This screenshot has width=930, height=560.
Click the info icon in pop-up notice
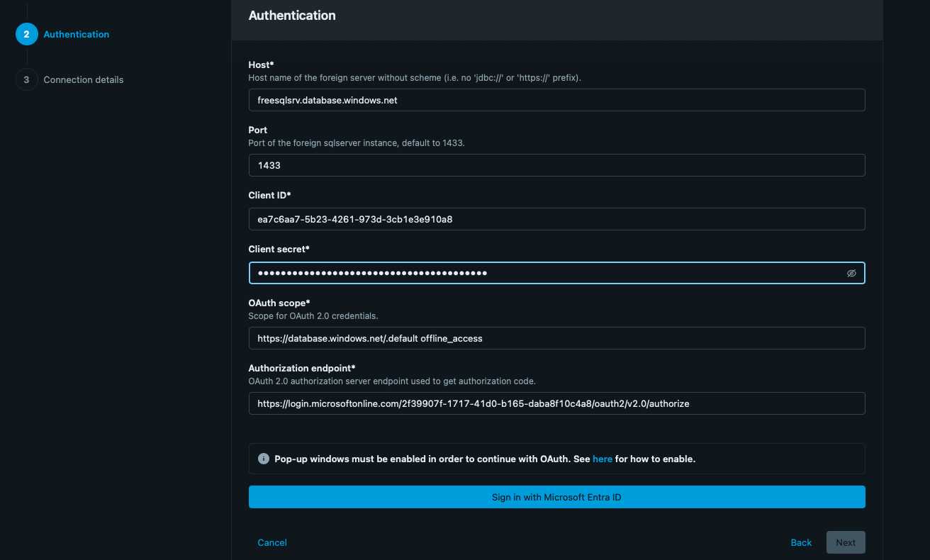[x=264, y=459]
